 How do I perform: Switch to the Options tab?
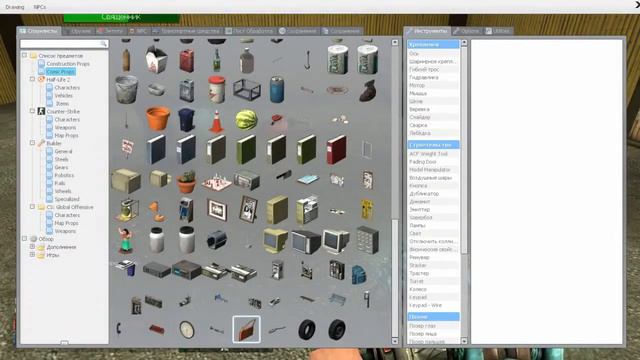[x=466, y=31]
